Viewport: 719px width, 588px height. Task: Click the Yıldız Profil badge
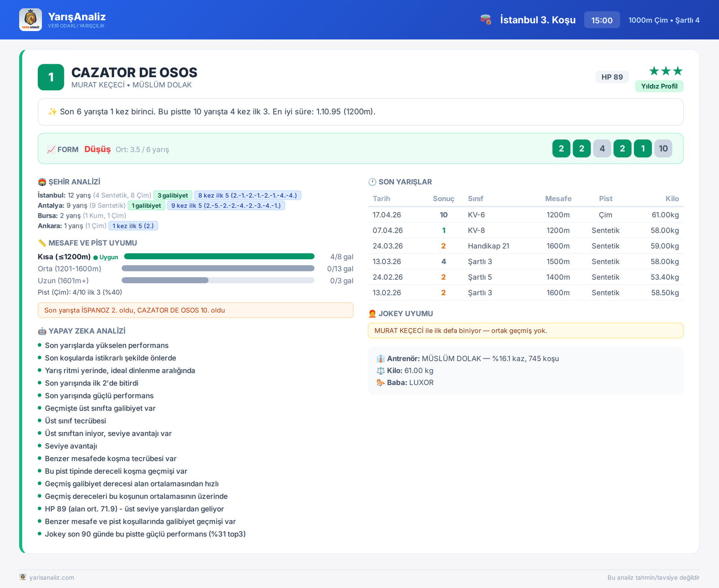(659, 86)
